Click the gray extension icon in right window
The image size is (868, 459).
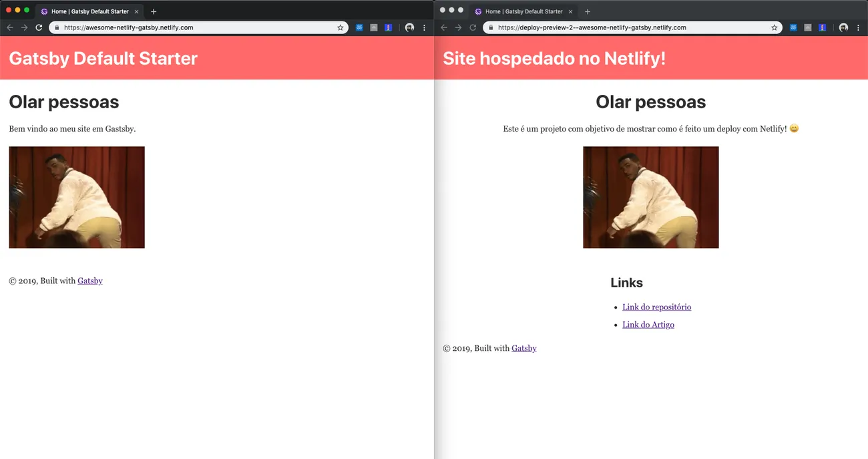[808, 27]
